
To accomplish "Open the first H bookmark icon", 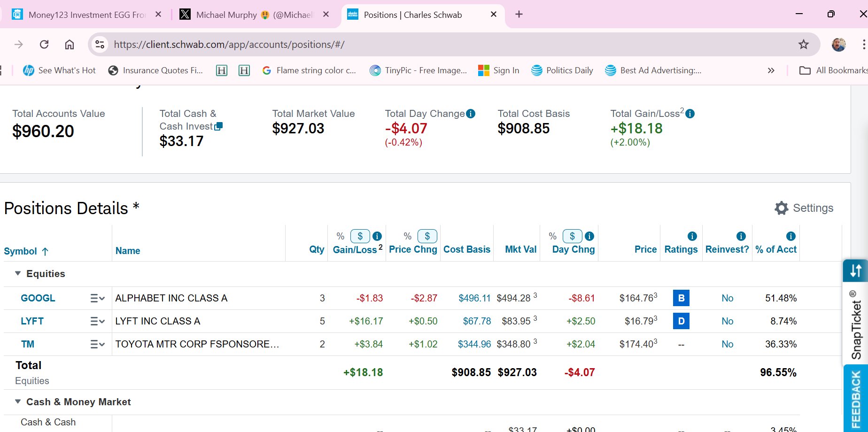I will point(222,70).
